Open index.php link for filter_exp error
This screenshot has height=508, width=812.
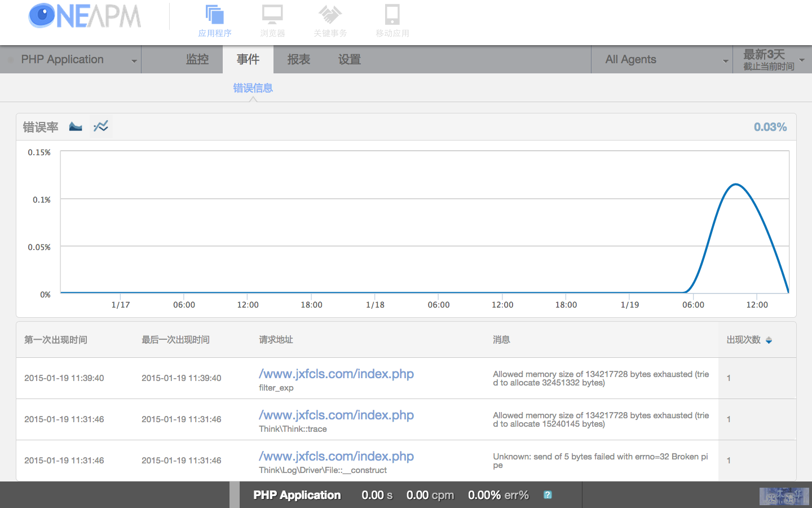pyautogui.click(x=336, y=374)
